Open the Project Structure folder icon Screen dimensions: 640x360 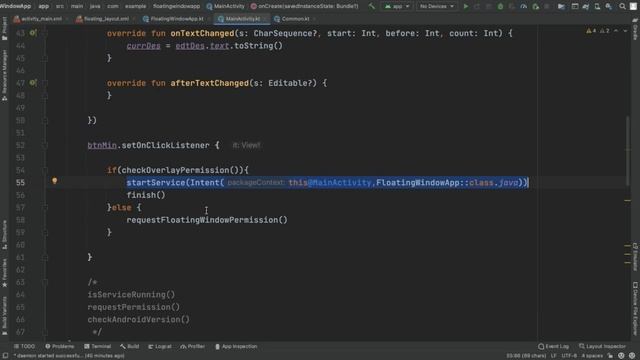click(x=561, y=6)
